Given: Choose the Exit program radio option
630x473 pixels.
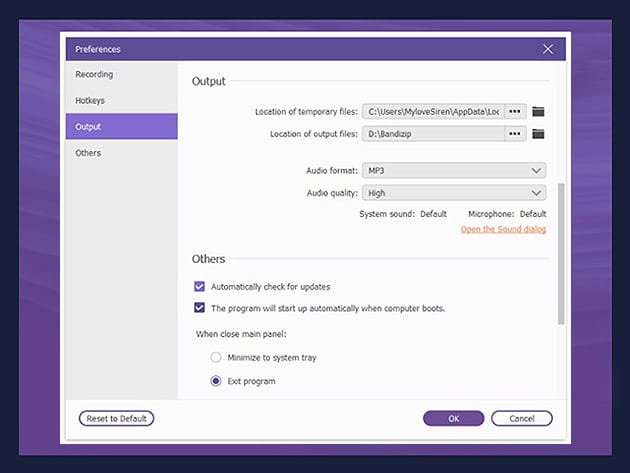Looking at the screenshot, I should pos(216,381).
